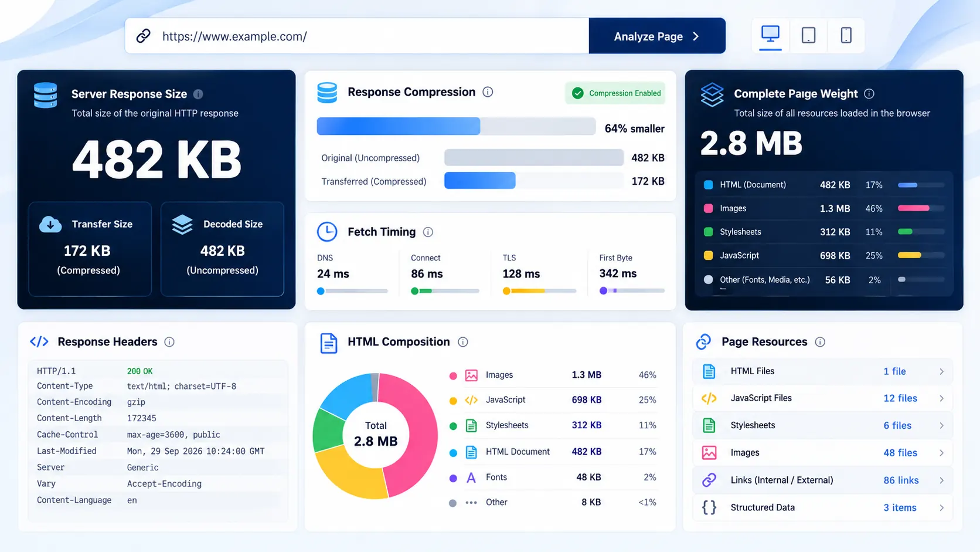The width and height of the screenshot is (980, 552).
Task: Click the HTML Composition document icon
Action: tap(329, 343)
